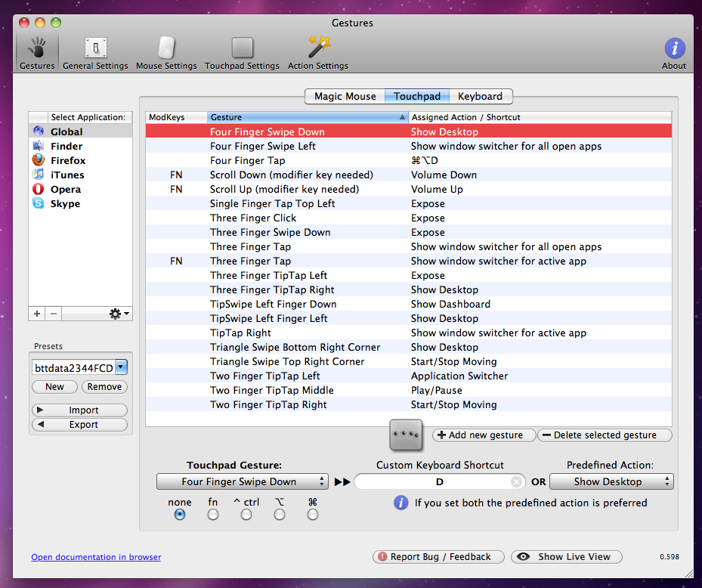702x588 pixels.
Task: Switch to the Keyboard tab
Action: pyautogui.click(x=481, y=96)
